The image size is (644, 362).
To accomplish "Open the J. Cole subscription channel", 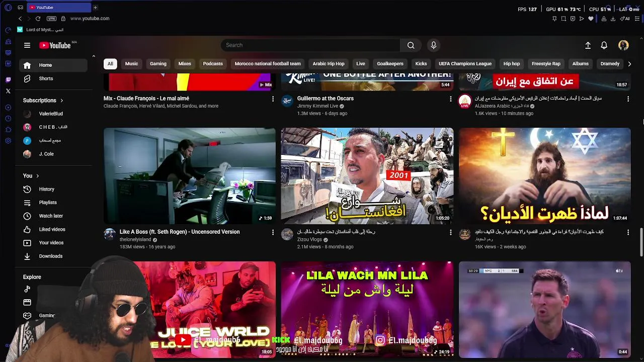I will click(53, 154).
